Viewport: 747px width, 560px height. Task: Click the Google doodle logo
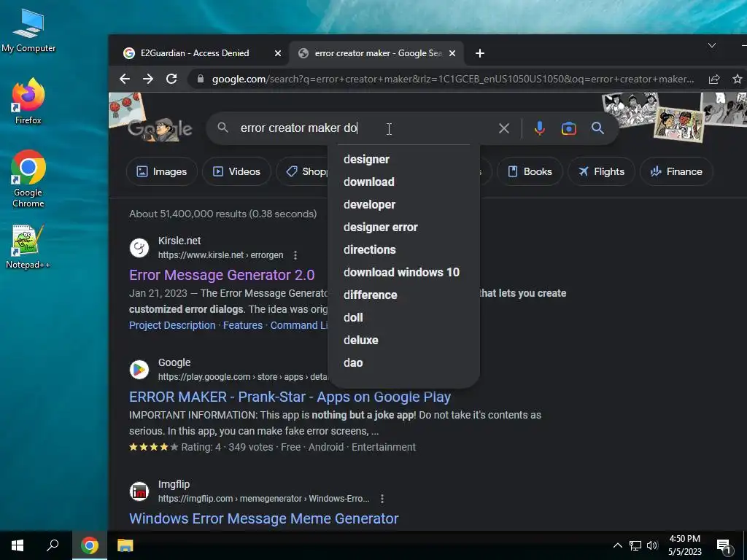[x=160, y=128]
